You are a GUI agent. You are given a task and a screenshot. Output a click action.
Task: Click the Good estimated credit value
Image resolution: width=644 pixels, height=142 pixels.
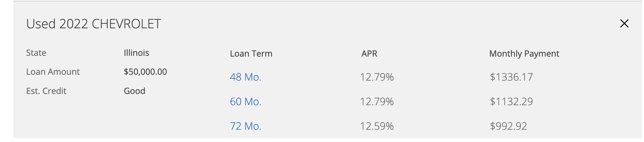tap(134, 91)
